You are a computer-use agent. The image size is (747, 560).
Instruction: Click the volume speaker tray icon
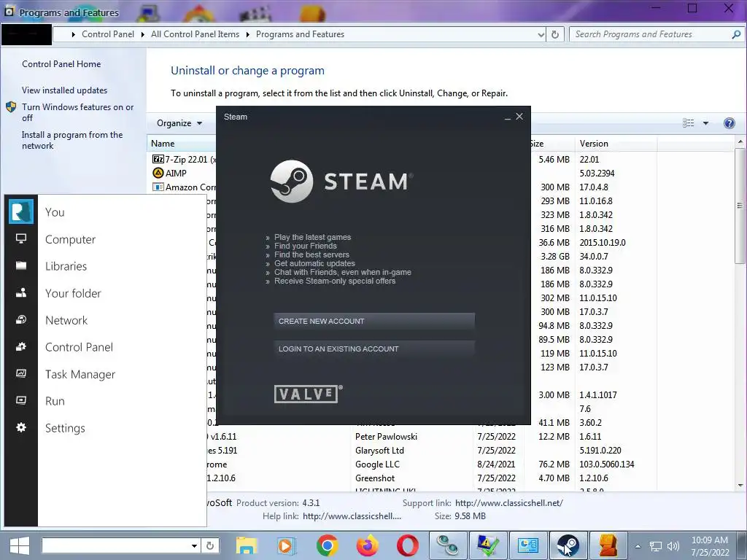click(673, 546)
